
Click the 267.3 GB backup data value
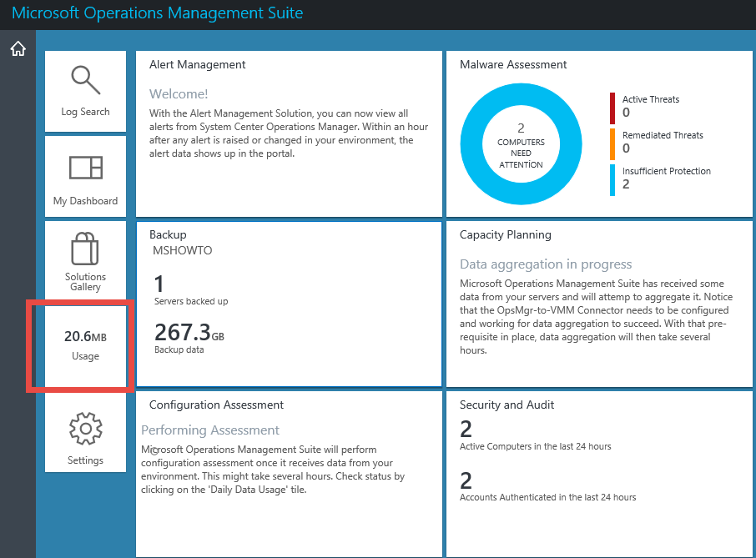point(189,332)
